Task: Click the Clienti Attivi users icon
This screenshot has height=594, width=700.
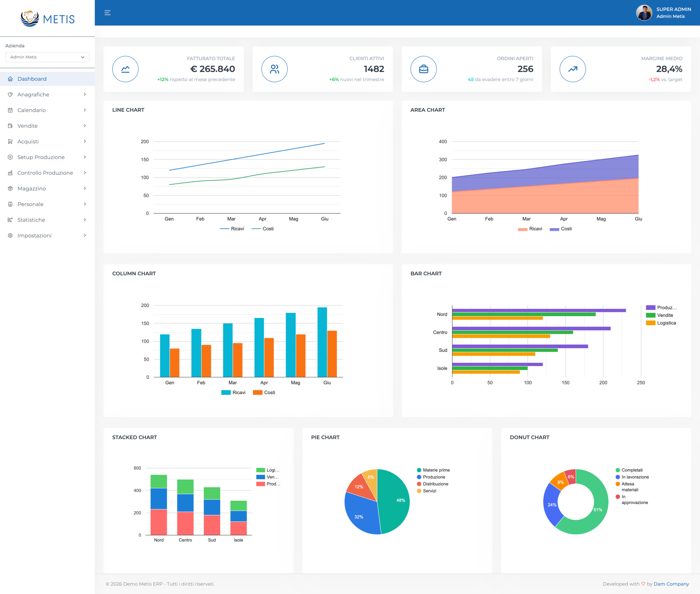Action: coord(274,69)
